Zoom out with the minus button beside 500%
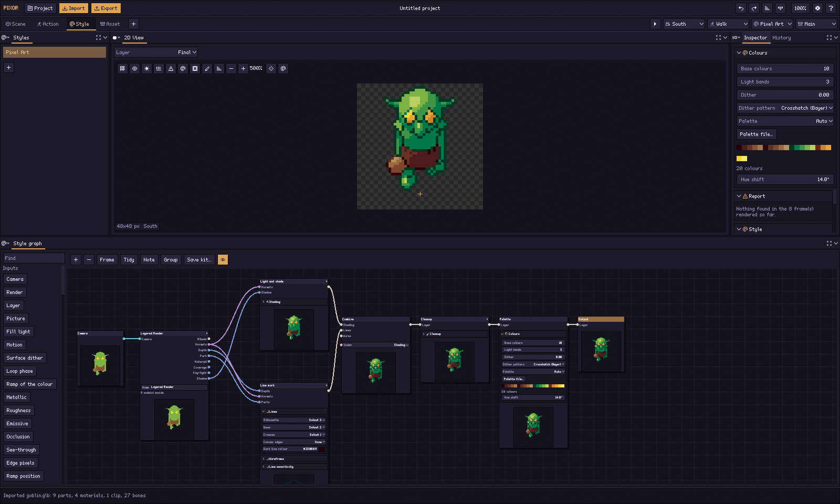Screen dimensions: 840x504 [x=231, y=68]
